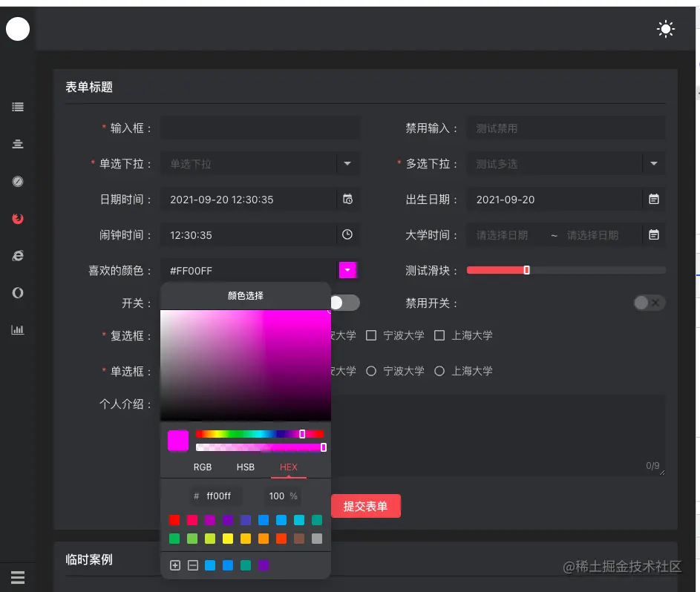This screenshot has width=700, height=592.
Task: Click the list icon at sidebar top
Action: [18, 106]
